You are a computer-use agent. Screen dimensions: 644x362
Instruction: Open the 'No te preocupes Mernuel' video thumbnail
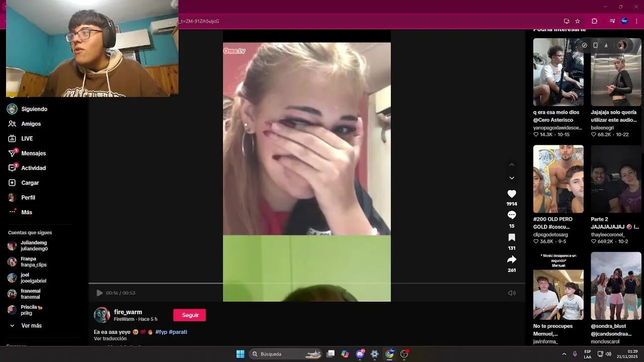pyautogui.click(x=558, y=286)
